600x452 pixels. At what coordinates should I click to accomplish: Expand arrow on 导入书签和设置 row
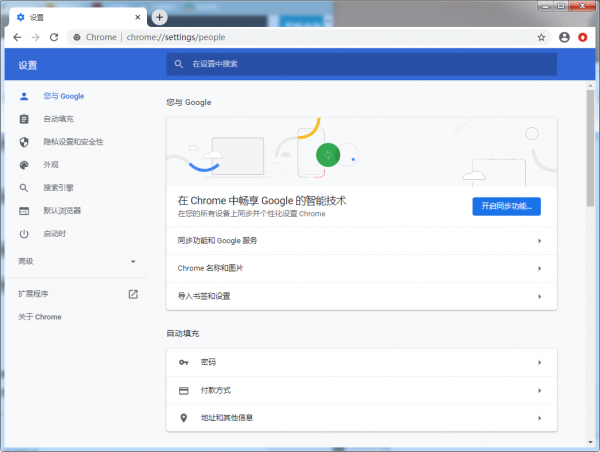[539, 296]
